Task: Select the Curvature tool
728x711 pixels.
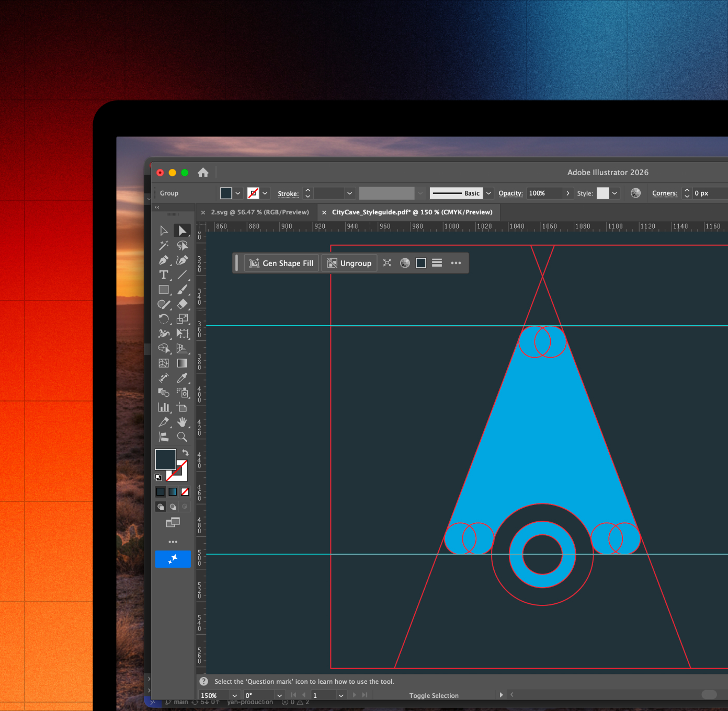Action: [182, 260]
